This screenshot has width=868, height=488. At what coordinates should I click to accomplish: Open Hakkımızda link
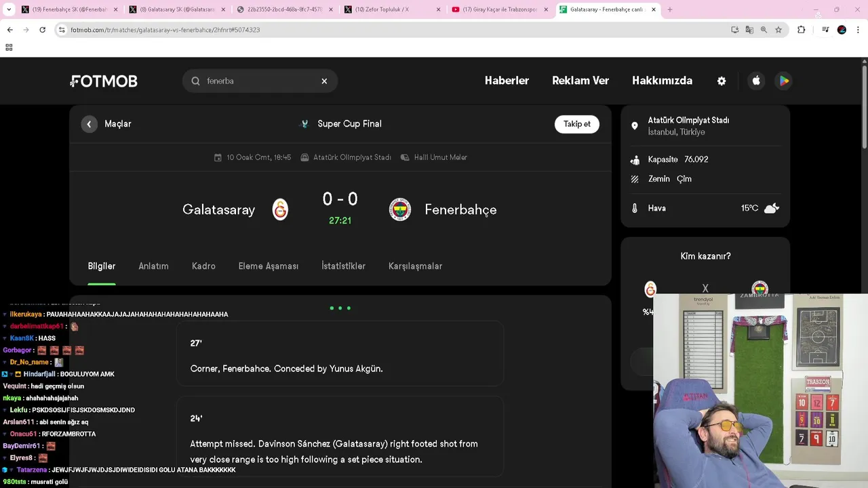pyautogui.click(x=662, y=81)
